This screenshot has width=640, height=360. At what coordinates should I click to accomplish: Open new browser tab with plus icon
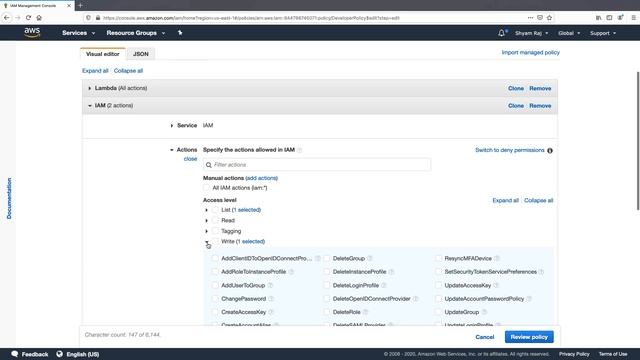click(x=80, y=5)
